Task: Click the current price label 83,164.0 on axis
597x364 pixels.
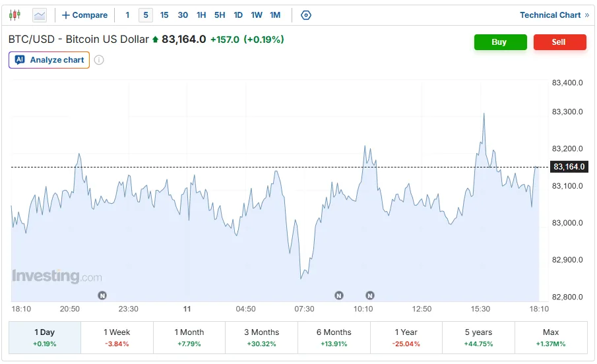Action: [x=569, y=167]
